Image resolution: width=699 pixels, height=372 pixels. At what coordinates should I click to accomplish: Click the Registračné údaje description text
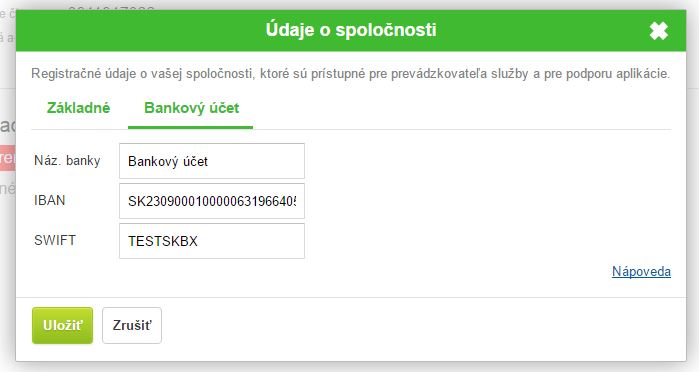point(350,74)
